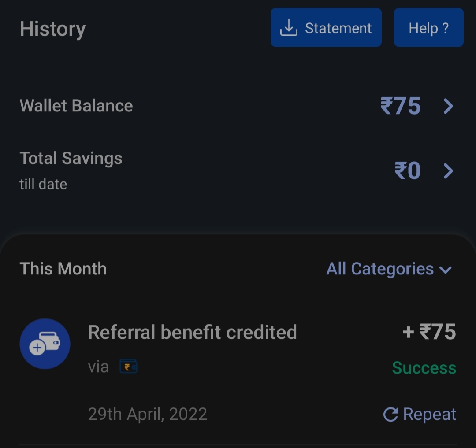This screenshot has height=448, width=476.
Task: Select the 29th April, 2022 date
Action: (x=147, y=414)
